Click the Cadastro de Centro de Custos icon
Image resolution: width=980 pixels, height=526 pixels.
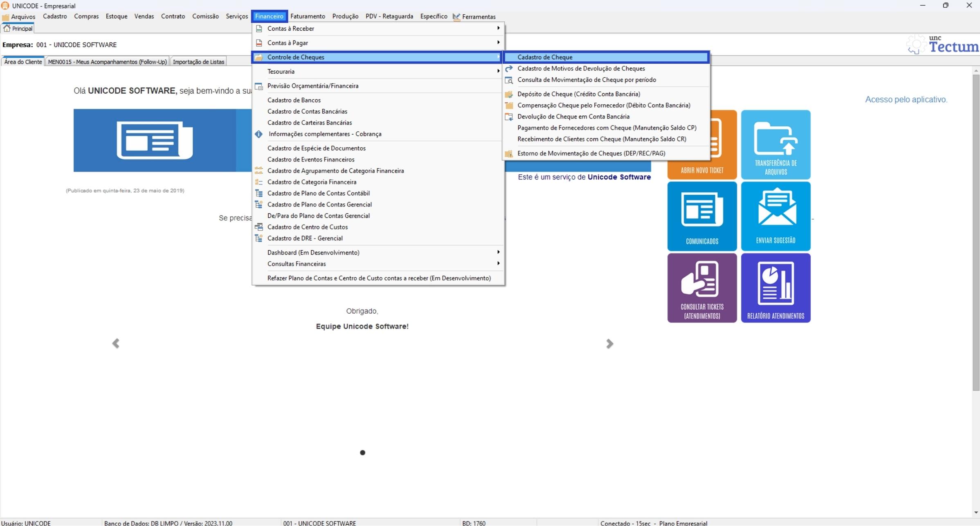click(258, 227)
